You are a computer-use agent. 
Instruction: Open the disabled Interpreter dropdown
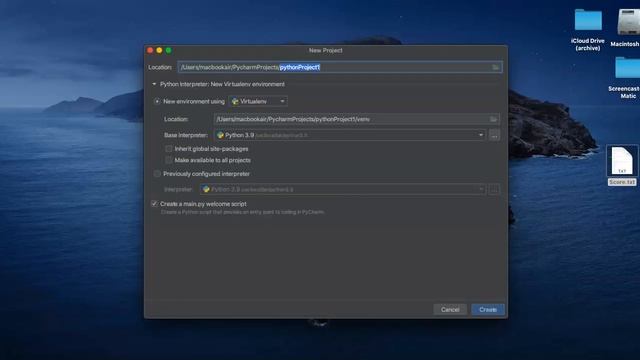pyautogui.click(x=343, y=189)
